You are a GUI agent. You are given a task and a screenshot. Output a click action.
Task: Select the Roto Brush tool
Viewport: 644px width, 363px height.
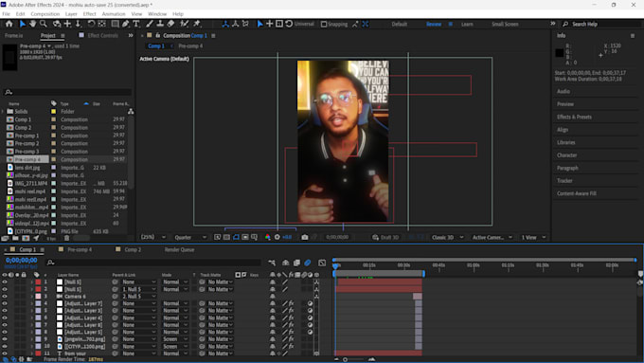pyautogui.click(x=185, y=25)
